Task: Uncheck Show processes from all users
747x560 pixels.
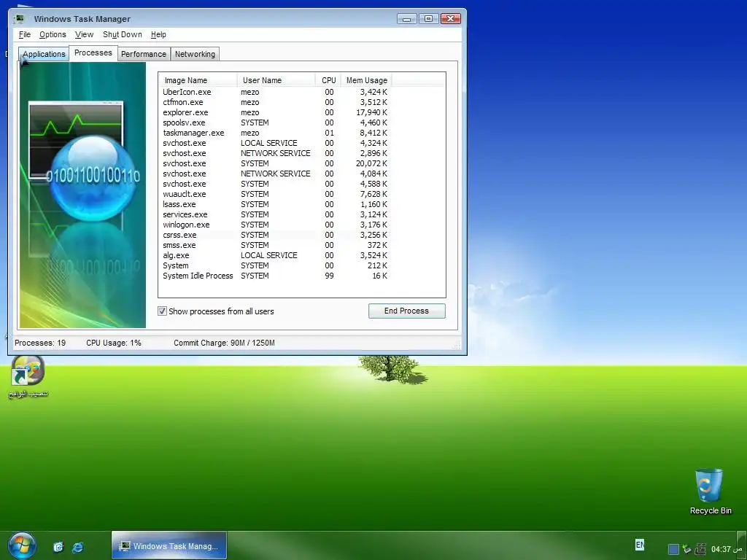Action: click(162, 311)
